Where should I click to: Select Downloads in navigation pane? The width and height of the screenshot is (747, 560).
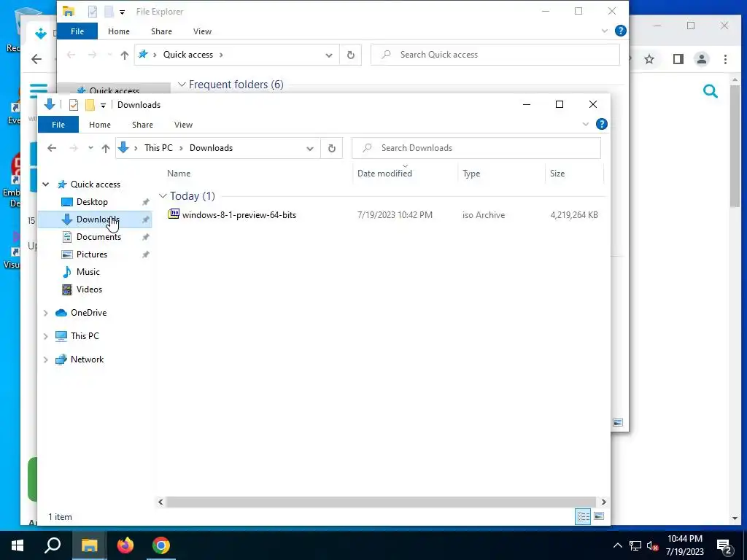click(94, 219)
